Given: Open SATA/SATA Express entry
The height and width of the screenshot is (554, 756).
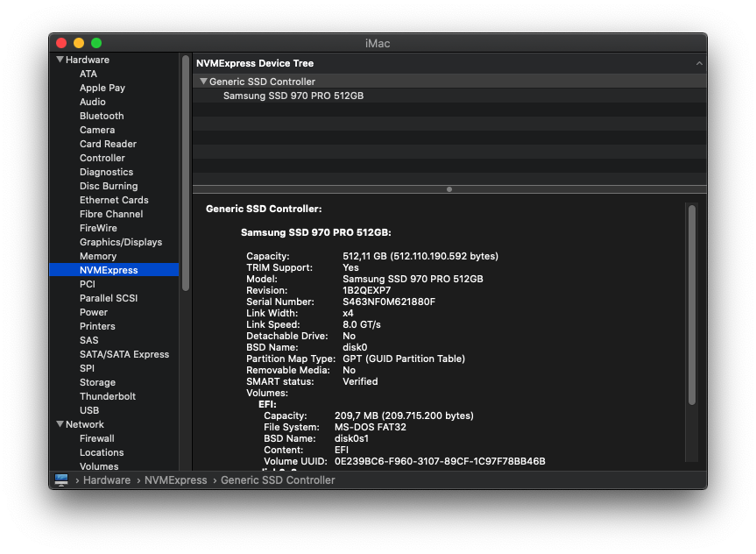Looking at the screenshot, I should [x=124, y=354].
